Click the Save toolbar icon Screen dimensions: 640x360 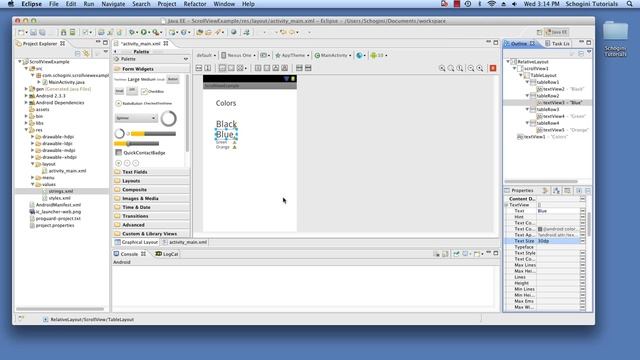tap(33, 32)
